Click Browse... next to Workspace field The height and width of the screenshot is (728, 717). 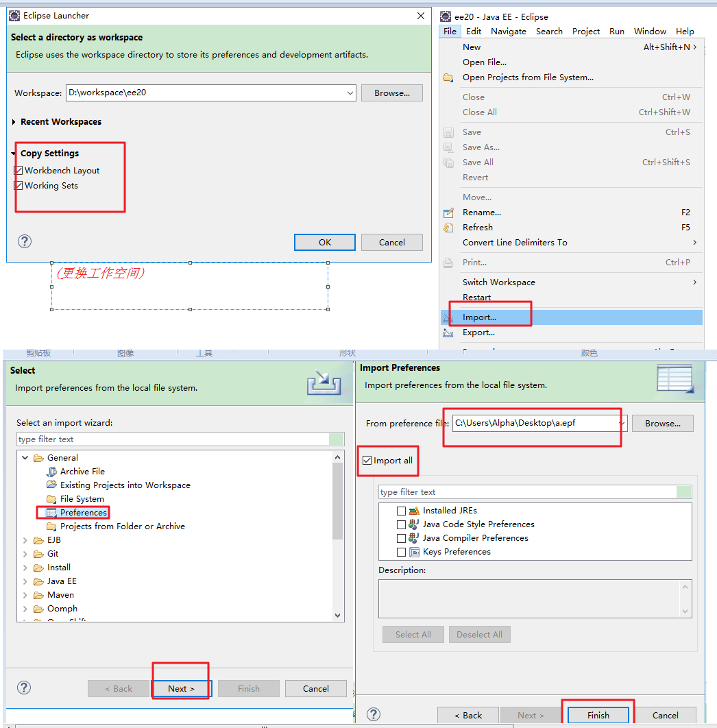click(x=392, y=93)
